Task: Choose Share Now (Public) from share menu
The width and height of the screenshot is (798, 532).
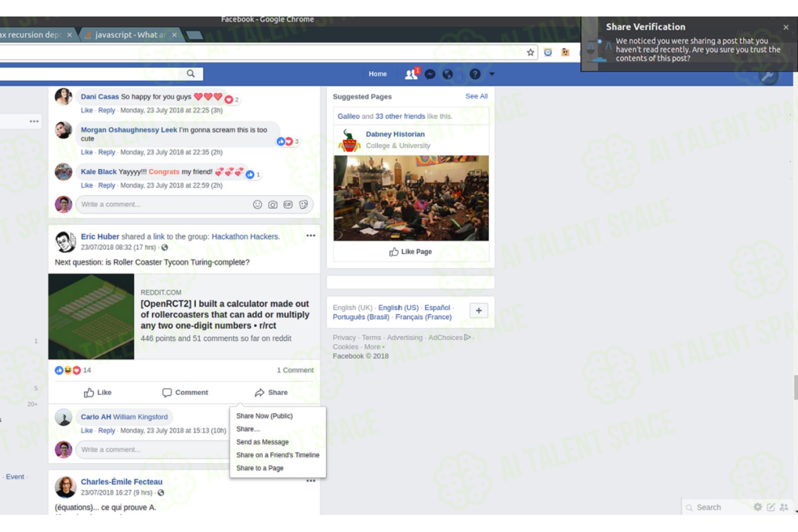Action: [264, 416]
